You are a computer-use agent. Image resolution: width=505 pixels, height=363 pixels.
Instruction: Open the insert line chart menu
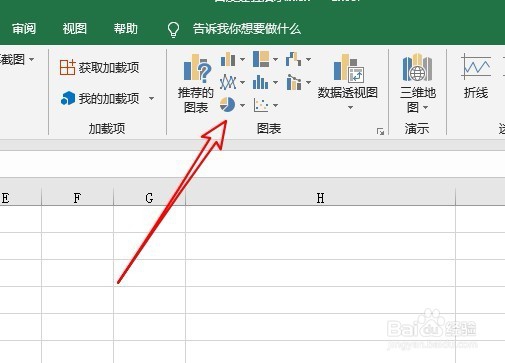[232, 82]
